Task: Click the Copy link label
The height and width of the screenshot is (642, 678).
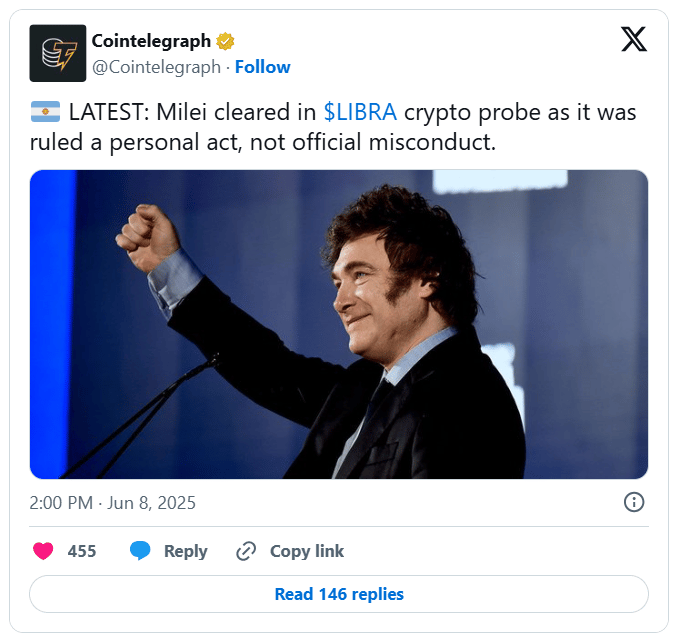Action: 307,551
